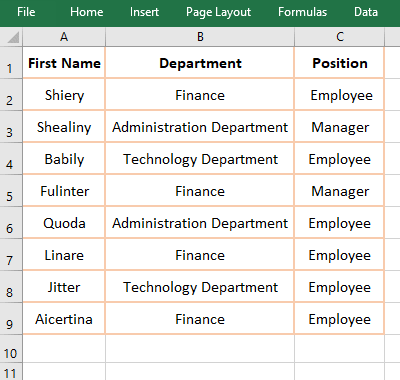This screenshot has width=400, height=380.
Task: Switch to the Page Layout tab
Action: [x=218, y=12]
